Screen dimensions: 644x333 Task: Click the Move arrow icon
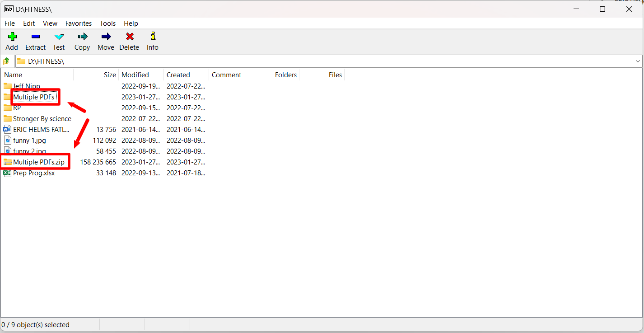(x=106, y=37)
